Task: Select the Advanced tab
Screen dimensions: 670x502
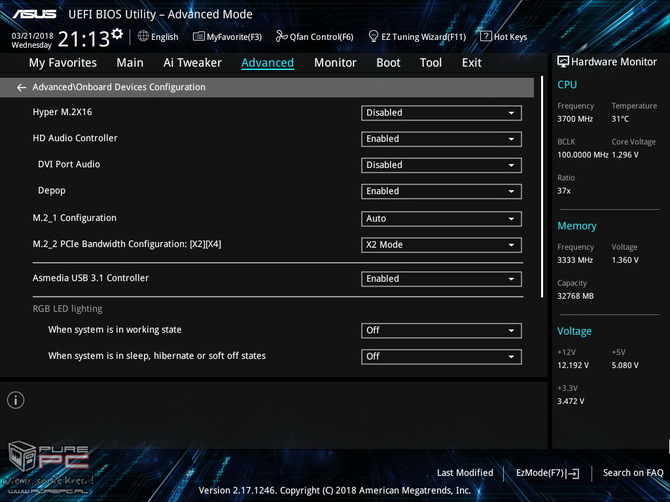Action: 267,63
